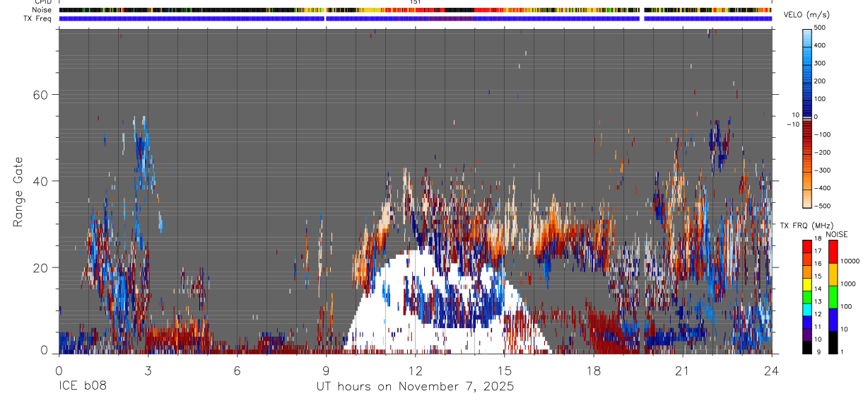Image resolution: width=868 pixels, height=401 pixels.
Task: Click the -500 tick on velocity scale
Action: (x=821, y=206)
